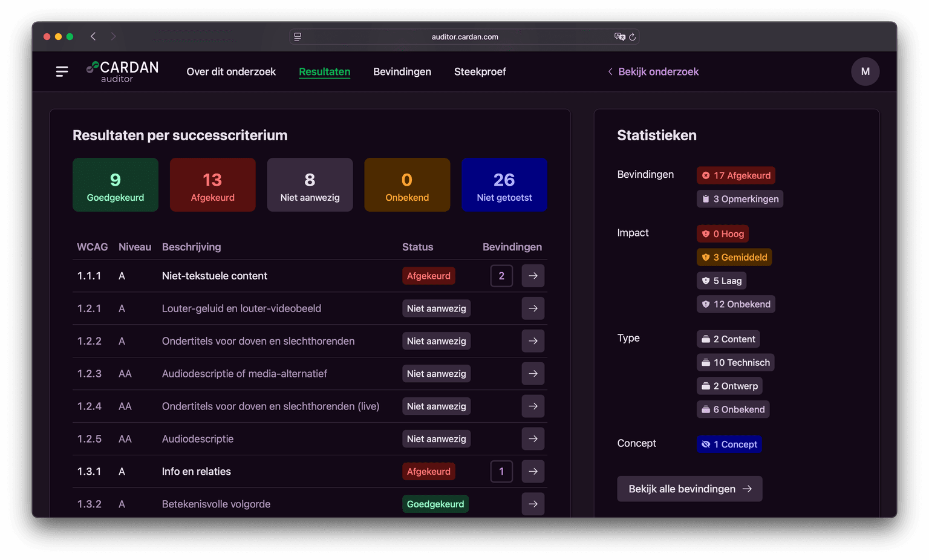This screenshot has width=929, height=560.
Task: Click the 2 Content type badge
Action: point(728,339)
